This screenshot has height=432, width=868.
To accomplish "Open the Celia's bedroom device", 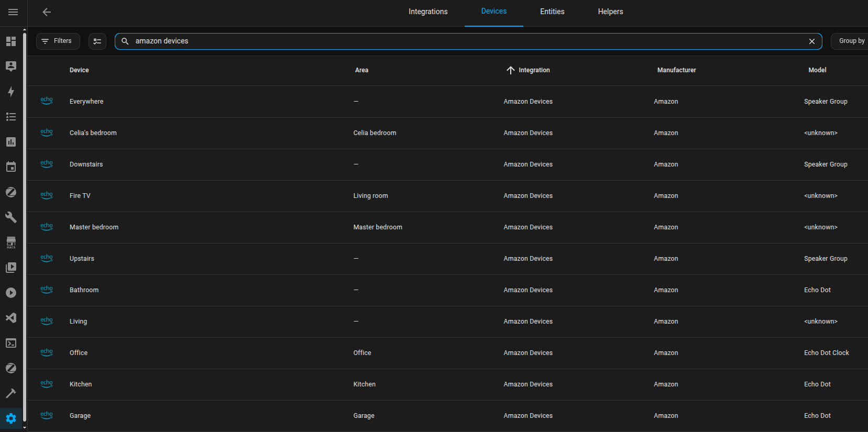I will click(x=93, y=133).
